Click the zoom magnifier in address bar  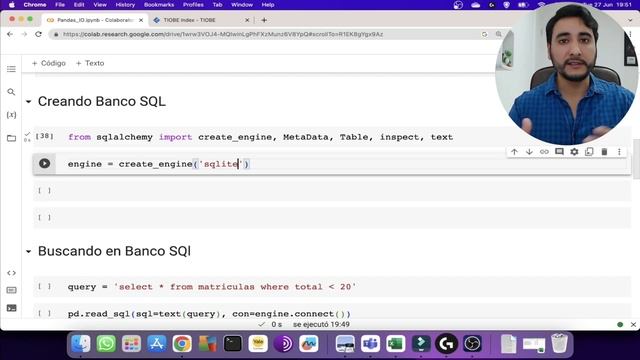[x=499, y=34]
